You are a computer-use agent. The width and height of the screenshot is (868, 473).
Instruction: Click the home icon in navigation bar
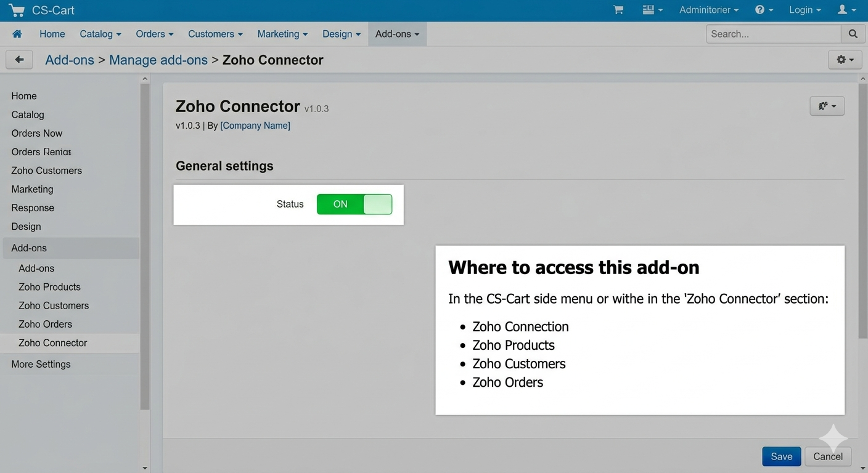(17, 34)
